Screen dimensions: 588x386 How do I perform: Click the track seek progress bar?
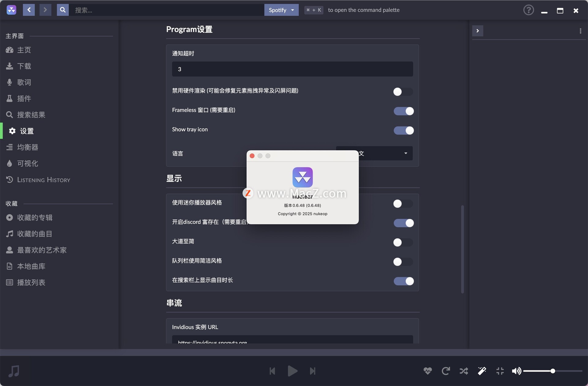tap(294, 352)
